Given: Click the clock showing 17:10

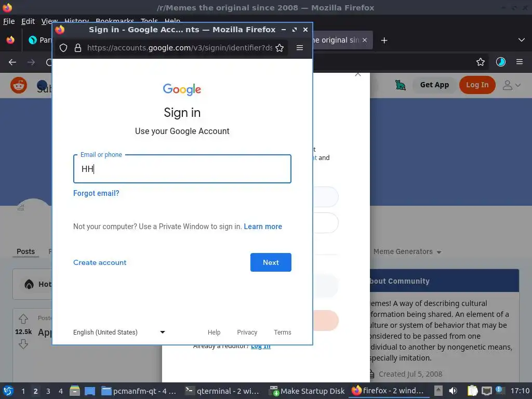Looking at the screenshot, I should click(x=520, y=391).
